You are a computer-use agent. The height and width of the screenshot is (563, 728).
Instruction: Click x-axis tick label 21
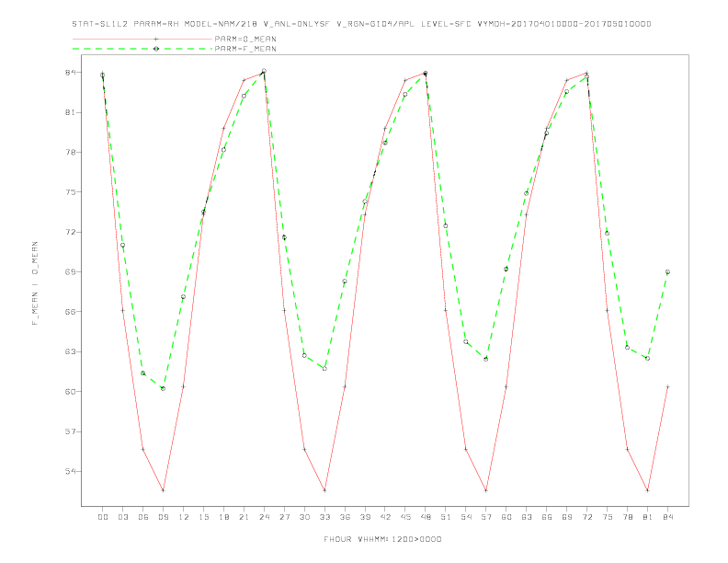point(244,517)
